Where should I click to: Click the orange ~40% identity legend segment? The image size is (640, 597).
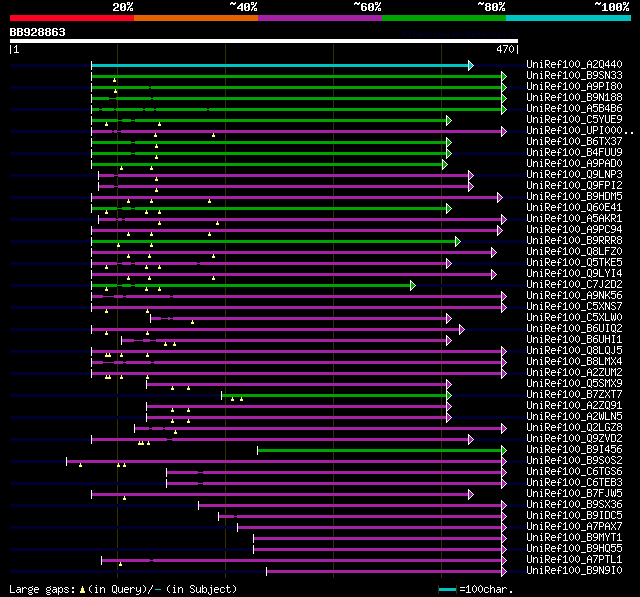coord(196,18)
